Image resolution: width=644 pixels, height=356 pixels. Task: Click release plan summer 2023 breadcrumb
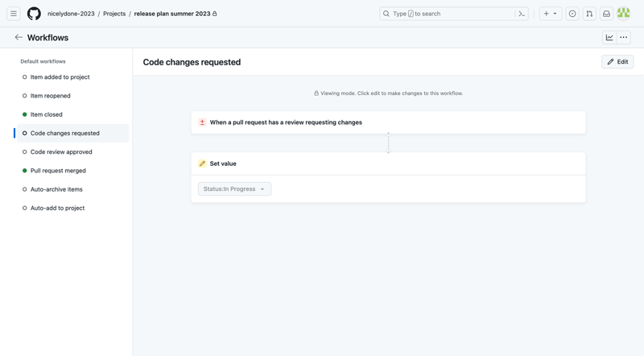click(x=172, y=14)
